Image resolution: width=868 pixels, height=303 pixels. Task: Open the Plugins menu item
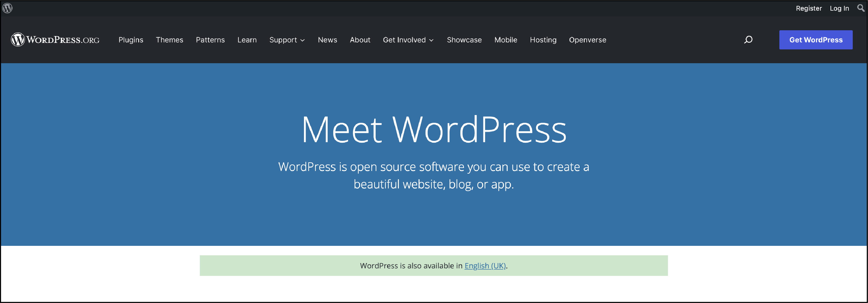[x=131, y=40]
